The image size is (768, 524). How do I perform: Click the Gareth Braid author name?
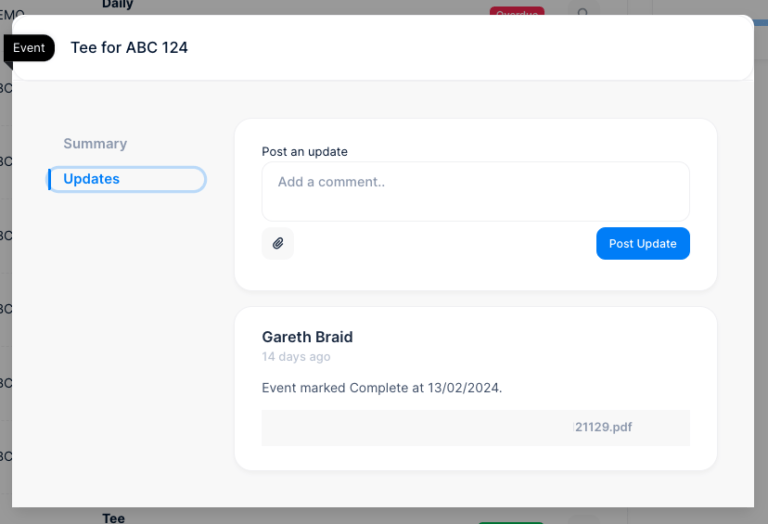tap(307, 337)
